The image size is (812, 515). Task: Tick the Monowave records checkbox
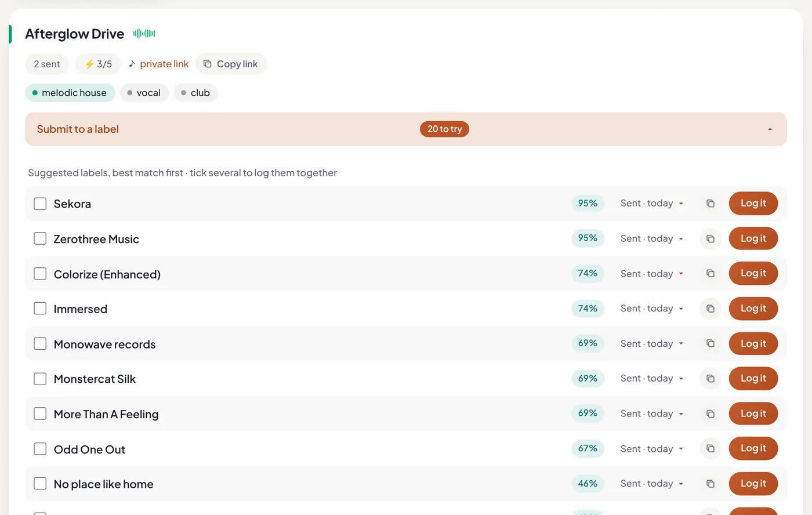40,343
